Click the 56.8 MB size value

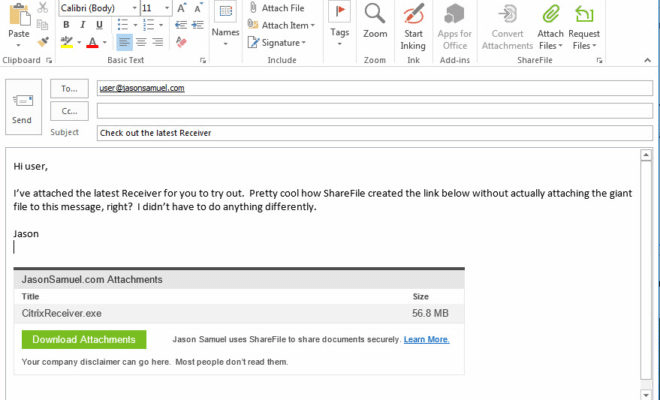[x=430, y=313]
